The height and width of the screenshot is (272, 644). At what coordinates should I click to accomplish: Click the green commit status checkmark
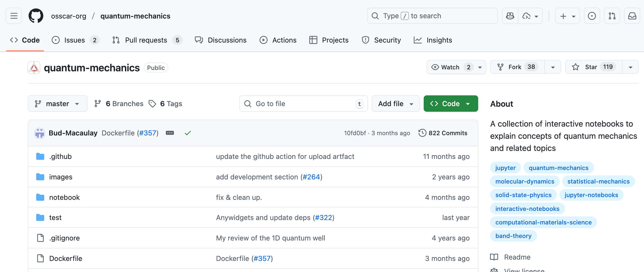click(188, 133)
